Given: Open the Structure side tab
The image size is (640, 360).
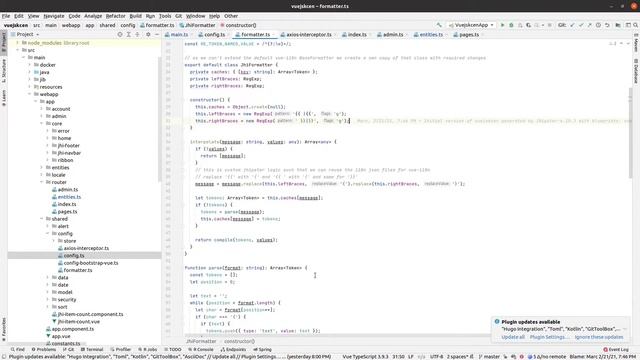Looking at the screenshot, I should point(4,70).
